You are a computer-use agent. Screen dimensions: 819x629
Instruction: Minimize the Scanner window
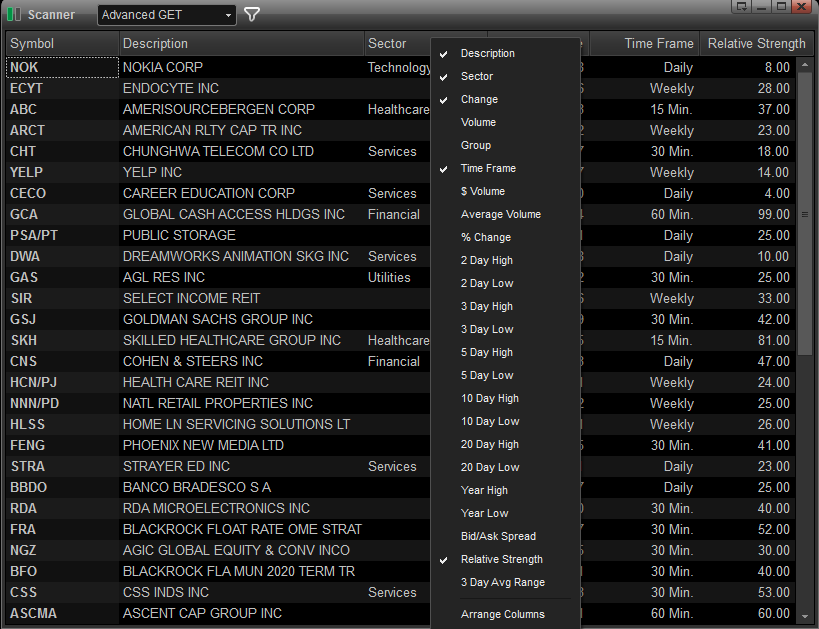(x=761, y=6)
